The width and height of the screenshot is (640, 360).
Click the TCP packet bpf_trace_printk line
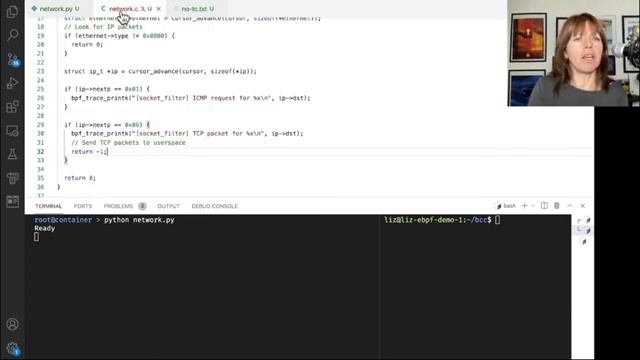point(187,133)
